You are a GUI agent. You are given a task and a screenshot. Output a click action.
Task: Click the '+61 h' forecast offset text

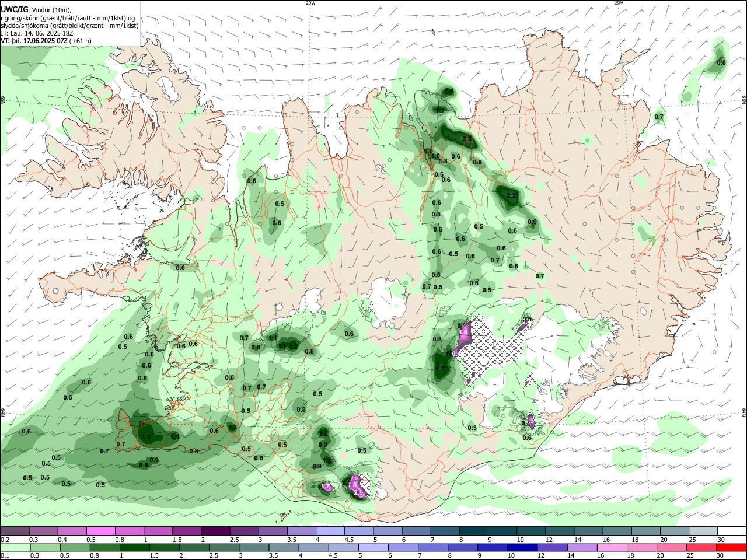80,41
